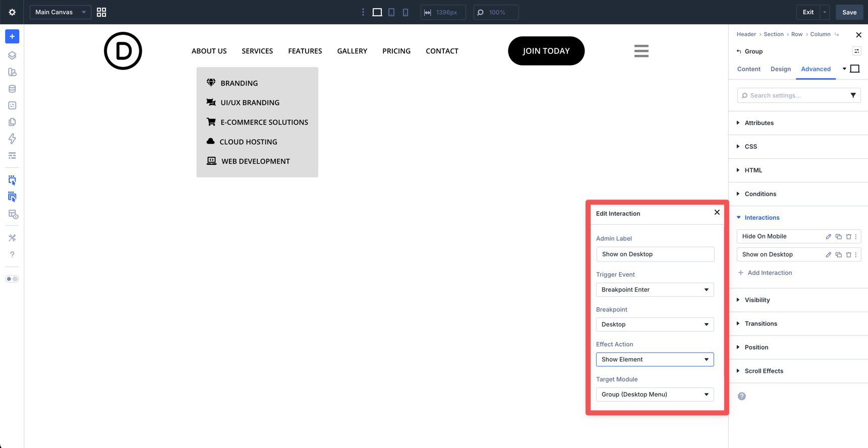Image resolution: width=868 pixels, height=448 pixels.
Task: Click Add Interaction link
Action: coord(770,273)
